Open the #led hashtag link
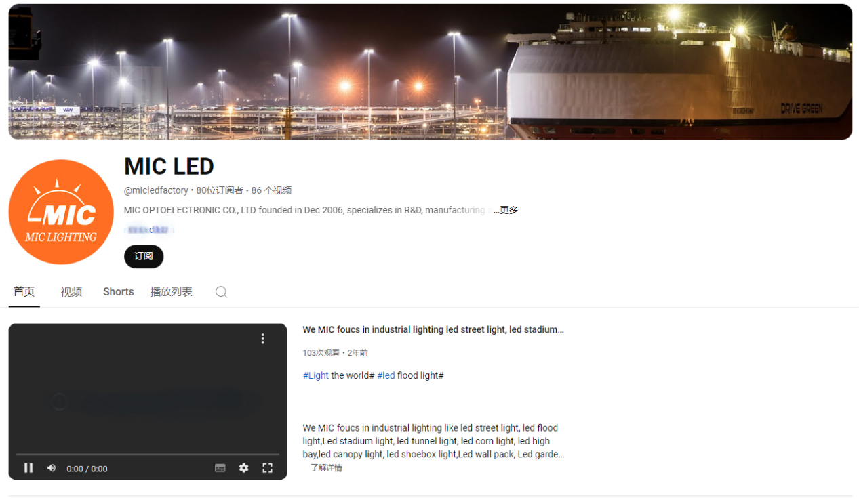 click(x=386, y=375)
